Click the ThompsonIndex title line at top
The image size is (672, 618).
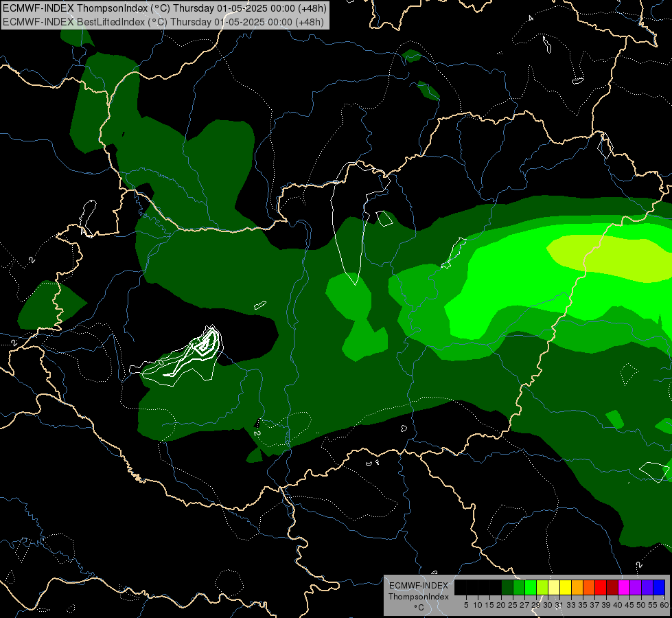click(165, 8)
